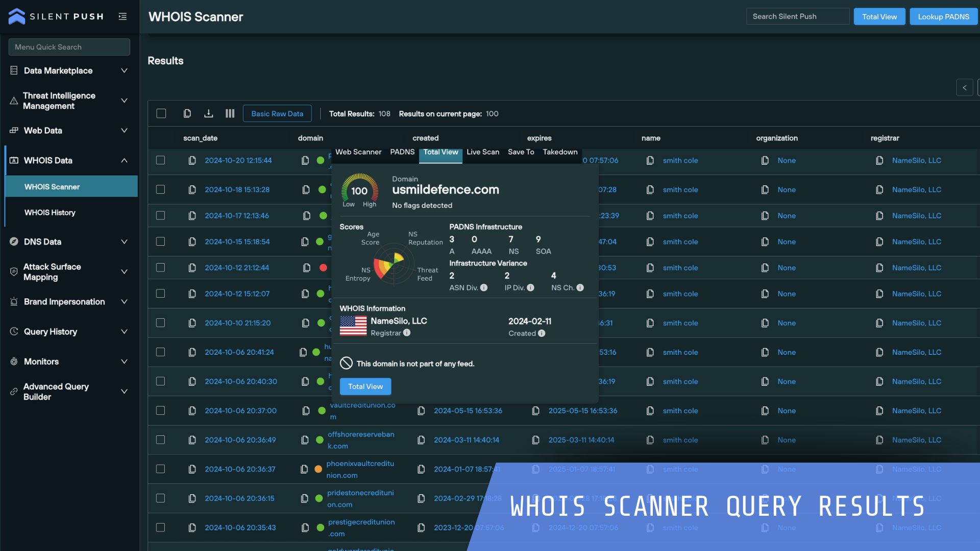Open the PADNS popup tab

coord(402,152)
